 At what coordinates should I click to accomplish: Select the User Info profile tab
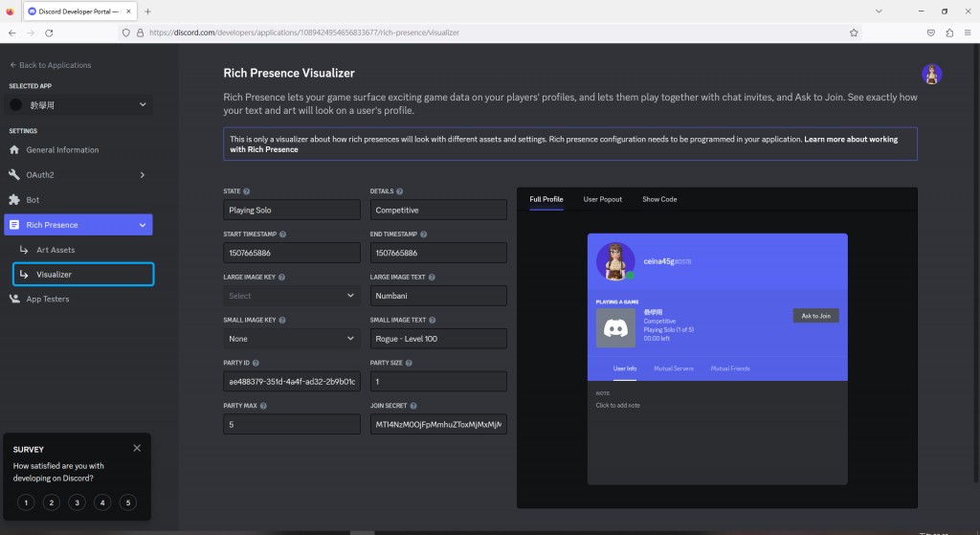coord(624,368)
